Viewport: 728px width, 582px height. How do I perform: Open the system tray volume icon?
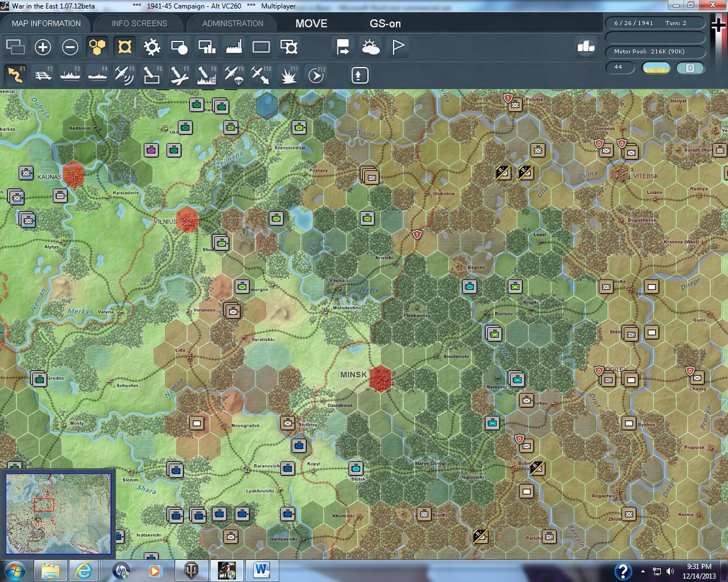(x=670, y=571)
